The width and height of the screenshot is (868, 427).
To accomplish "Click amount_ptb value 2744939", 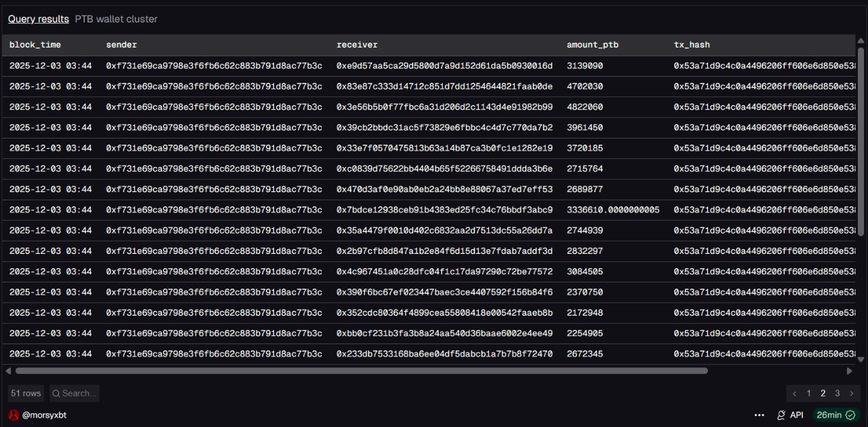I will 585,230.
